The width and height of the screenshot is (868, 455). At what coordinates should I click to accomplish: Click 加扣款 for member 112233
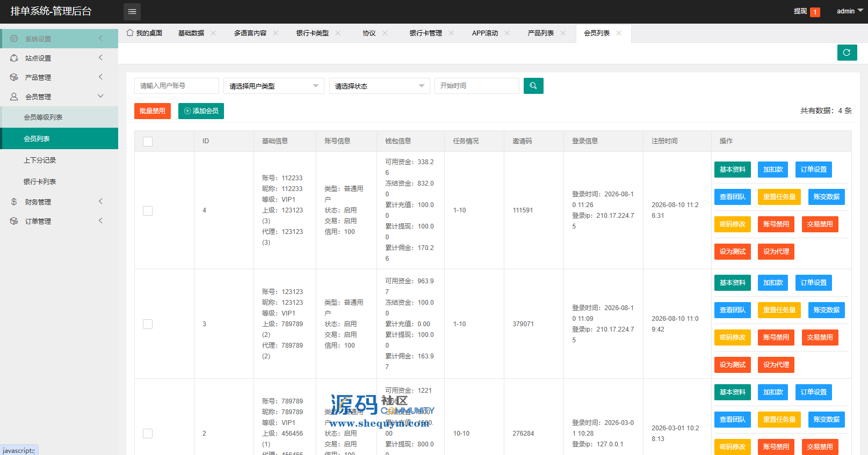773,170
